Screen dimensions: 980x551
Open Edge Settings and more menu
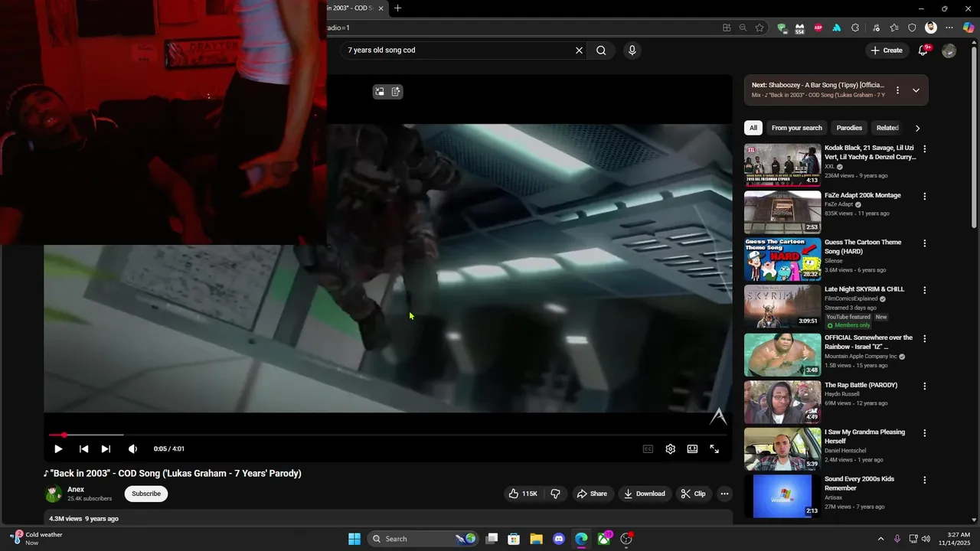pos(949,28)
